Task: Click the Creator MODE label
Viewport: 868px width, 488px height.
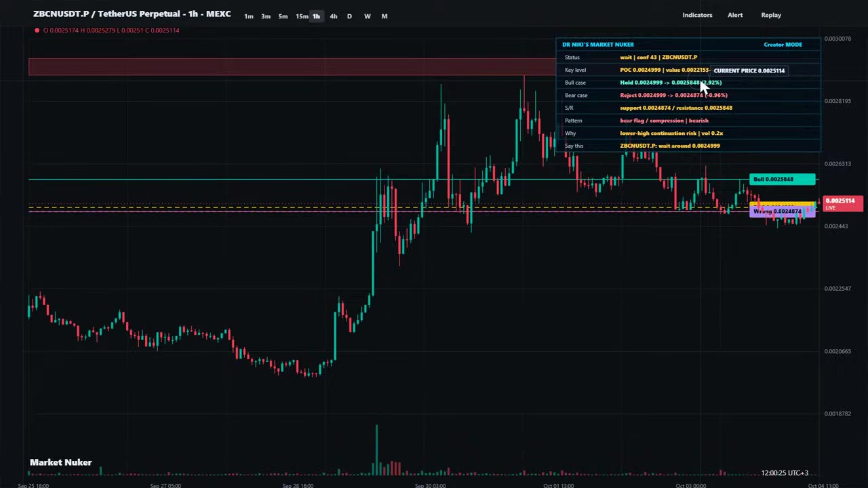Action: point(783,45)
